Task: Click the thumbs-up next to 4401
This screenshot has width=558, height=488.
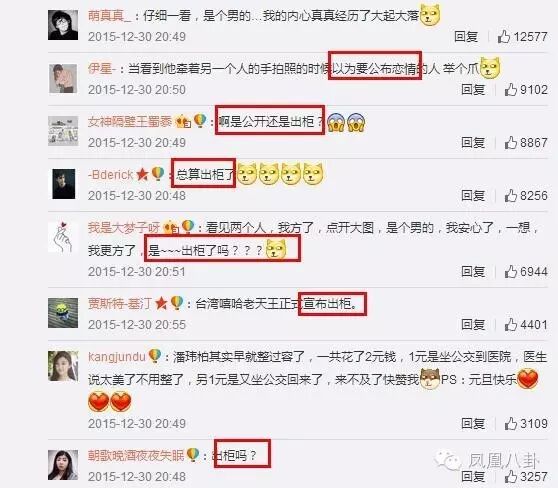Action: point(510,325)
